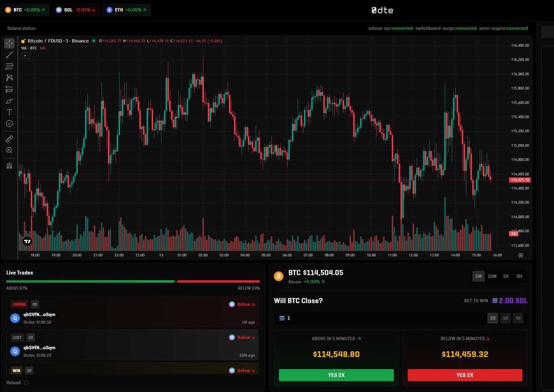The width and height of the screenshot is (554, 392).
Task: Choose the 2X multiplier in bet panel
Action: (493, 318)
